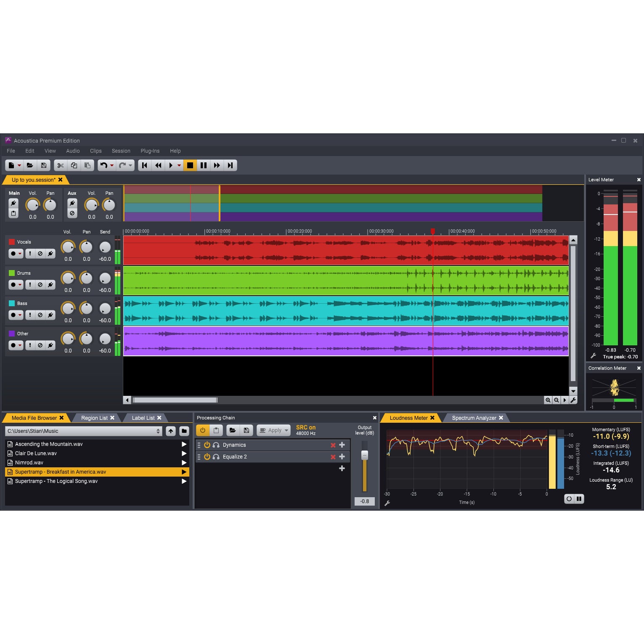Jump to the start of the session
The width and height of the screenshot is (644, 644).
145,165
